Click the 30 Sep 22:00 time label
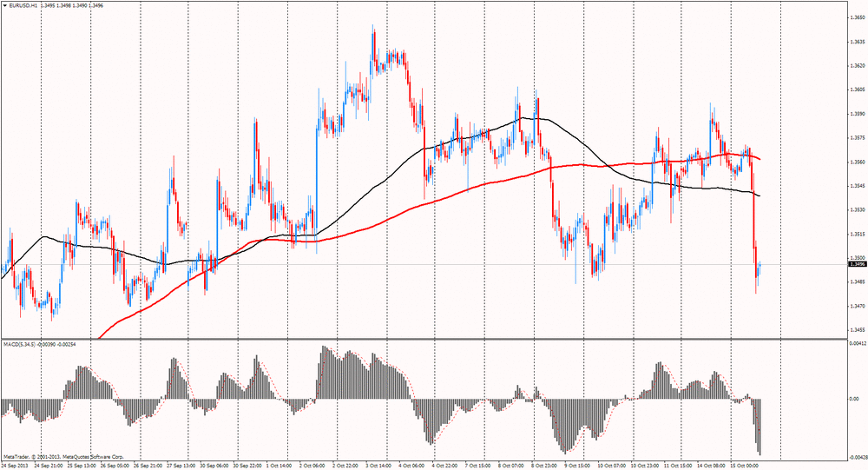 [247, 466]
